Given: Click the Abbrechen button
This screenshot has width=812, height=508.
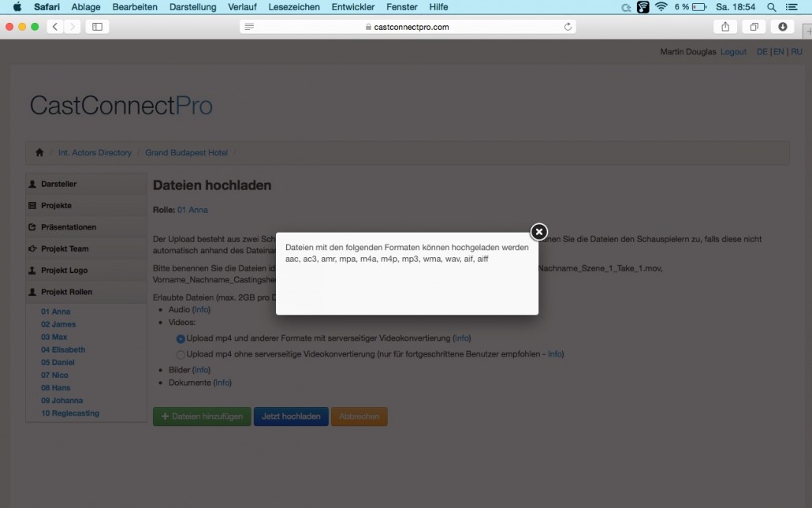Looking at the screenshot, I should pyautogui.click(x=359, y=416).
